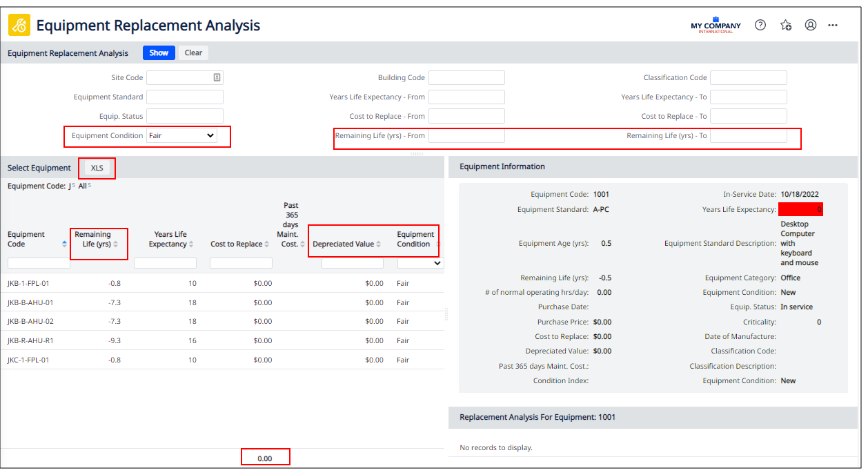Select equipment row JKB-R-AHU-R1
The image size is (868, 475).
click(x=222, y=340)
